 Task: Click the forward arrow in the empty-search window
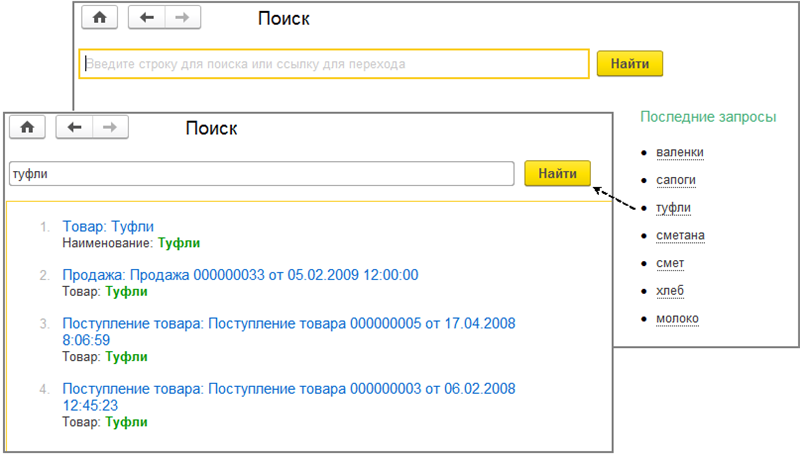(181, 18)
